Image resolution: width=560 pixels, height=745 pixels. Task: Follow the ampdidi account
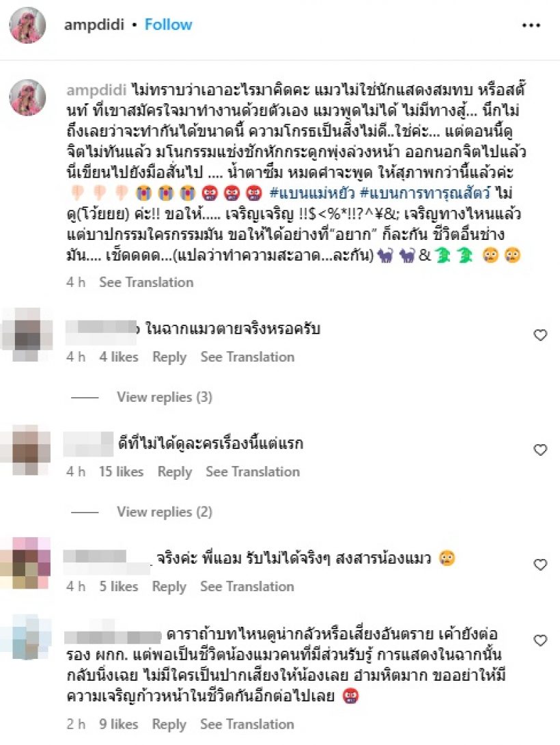168,25
